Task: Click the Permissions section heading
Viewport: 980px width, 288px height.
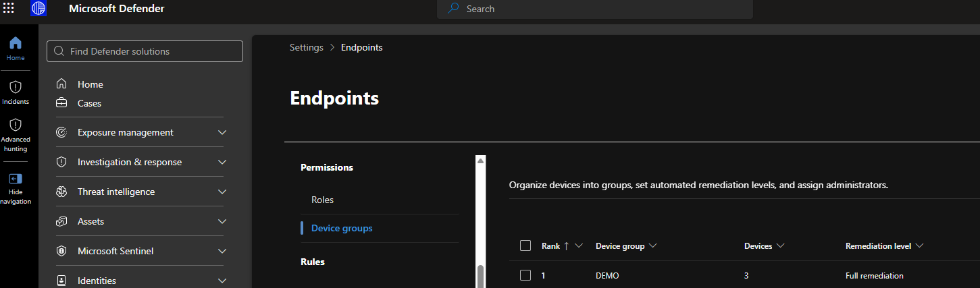Action: click(327, 167)
